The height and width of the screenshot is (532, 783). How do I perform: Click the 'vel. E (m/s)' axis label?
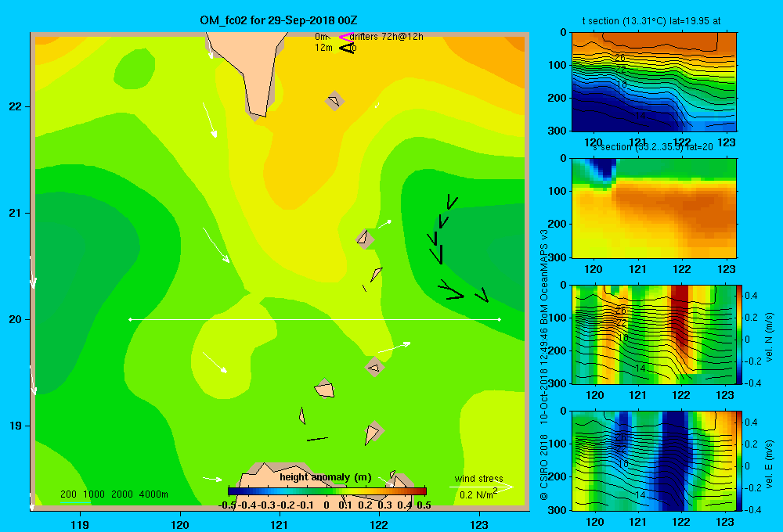tap(770, 463)
